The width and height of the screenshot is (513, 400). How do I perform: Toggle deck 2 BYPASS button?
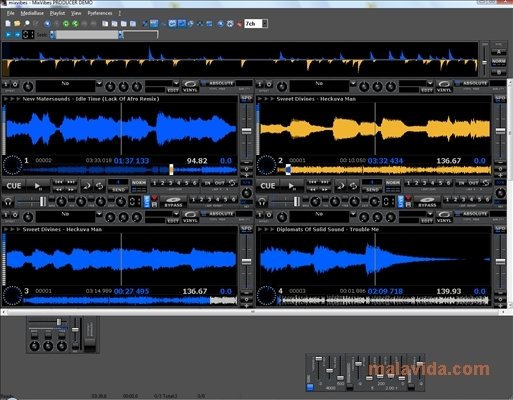tap(427, 201)
